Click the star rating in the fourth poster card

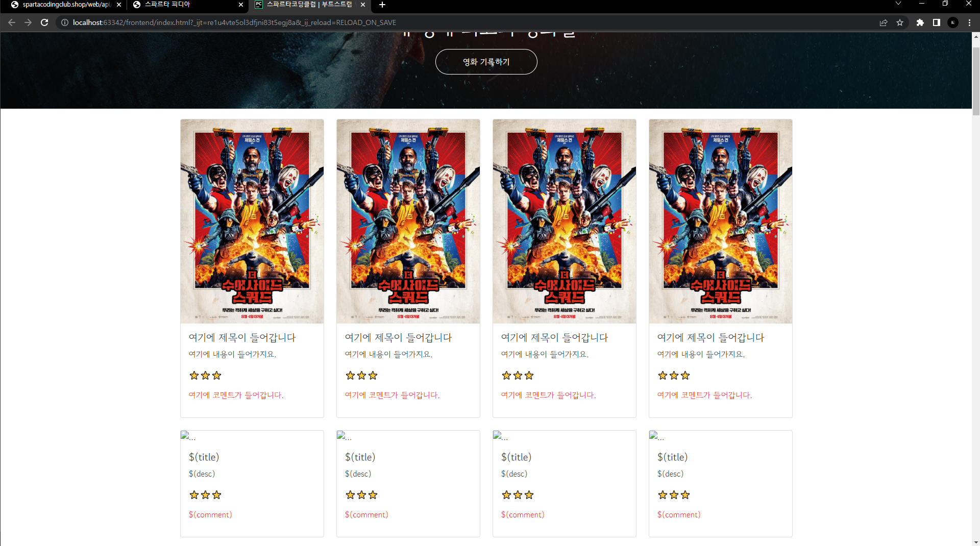(x=674, y=376)
